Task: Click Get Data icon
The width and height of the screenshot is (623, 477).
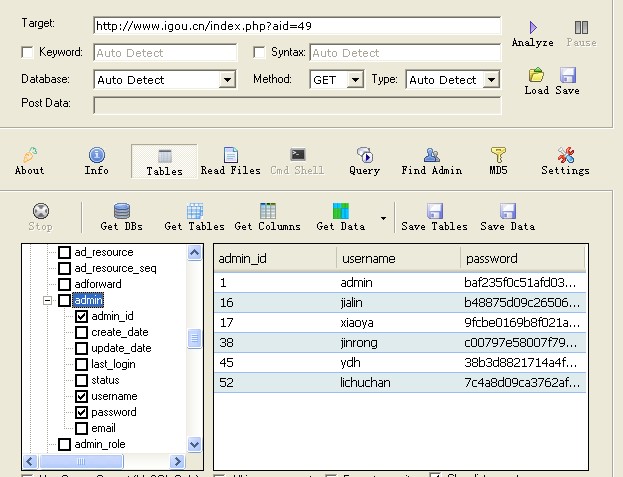Action: [341, 211]
